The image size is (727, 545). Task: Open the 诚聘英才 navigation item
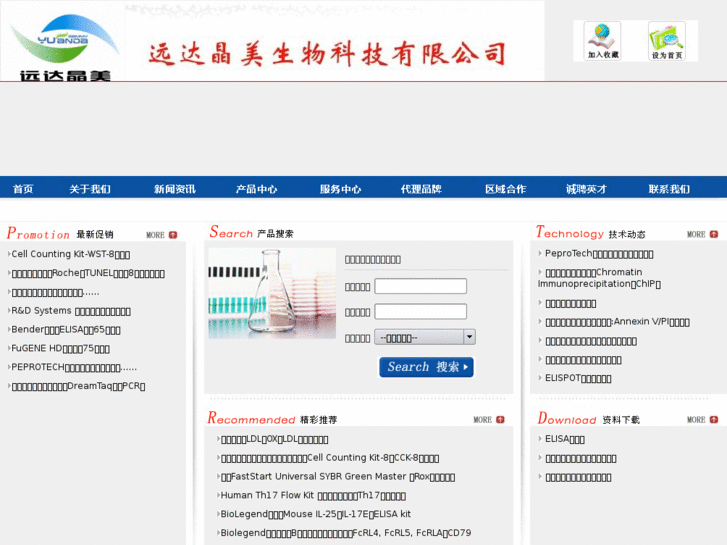pos(586,189)
